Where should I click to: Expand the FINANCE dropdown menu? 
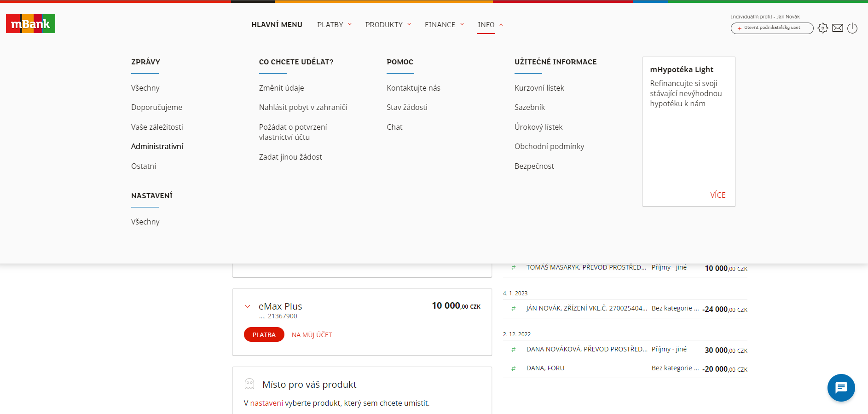pos(444,25)
